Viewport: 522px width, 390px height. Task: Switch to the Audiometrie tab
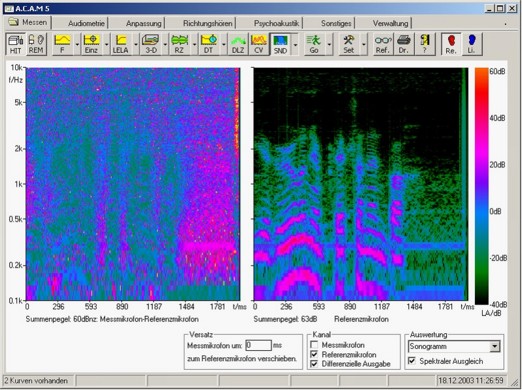[x=86, y=23]
